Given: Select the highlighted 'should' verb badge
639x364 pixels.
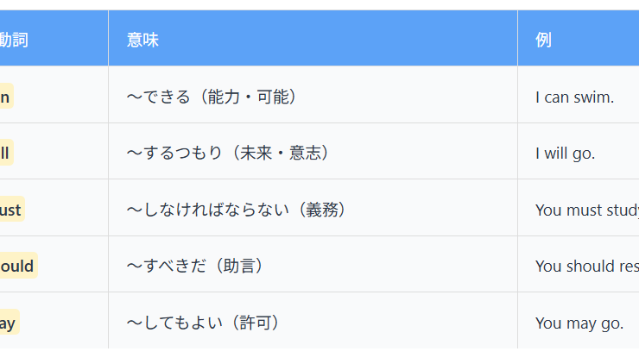Looking at the screenshot, I should tap(17, 266).
